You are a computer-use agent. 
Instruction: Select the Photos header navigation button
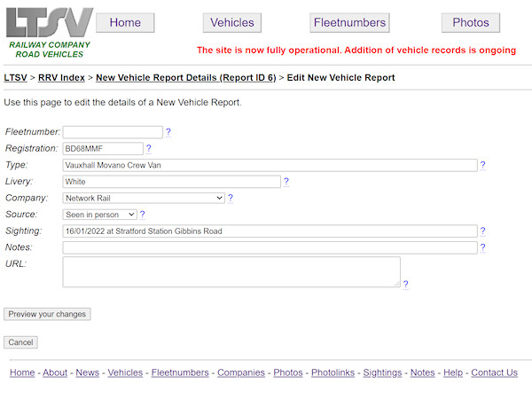pyautogui.click(x=470, y=23)
